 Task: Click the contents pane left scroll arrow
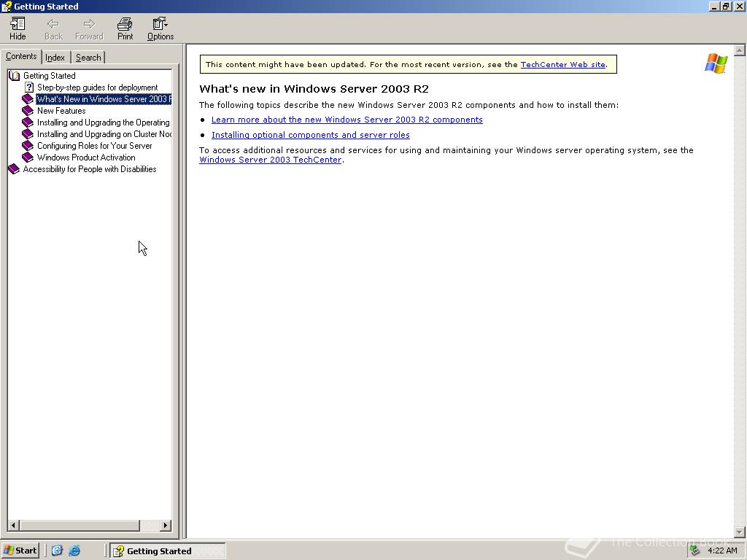point(13,525)
